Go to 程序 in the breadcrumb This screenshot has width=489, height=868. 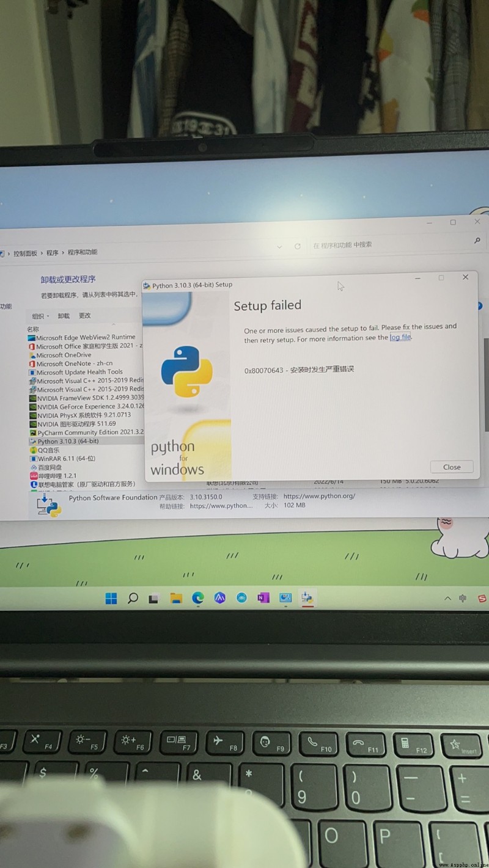click(x=53, y=253)
